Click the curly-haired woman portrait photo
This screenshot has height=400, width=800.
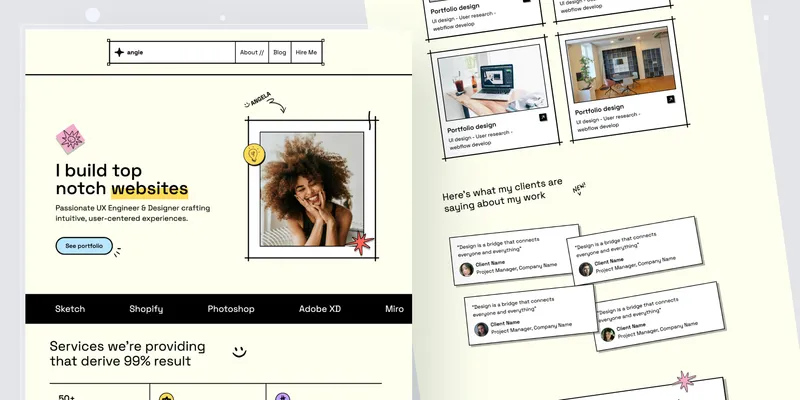tap(311, 189)
